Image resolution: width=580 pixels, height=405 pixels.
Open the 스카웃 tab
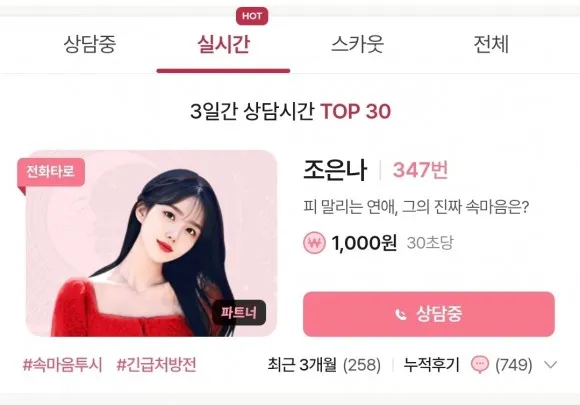pos(357,44)
